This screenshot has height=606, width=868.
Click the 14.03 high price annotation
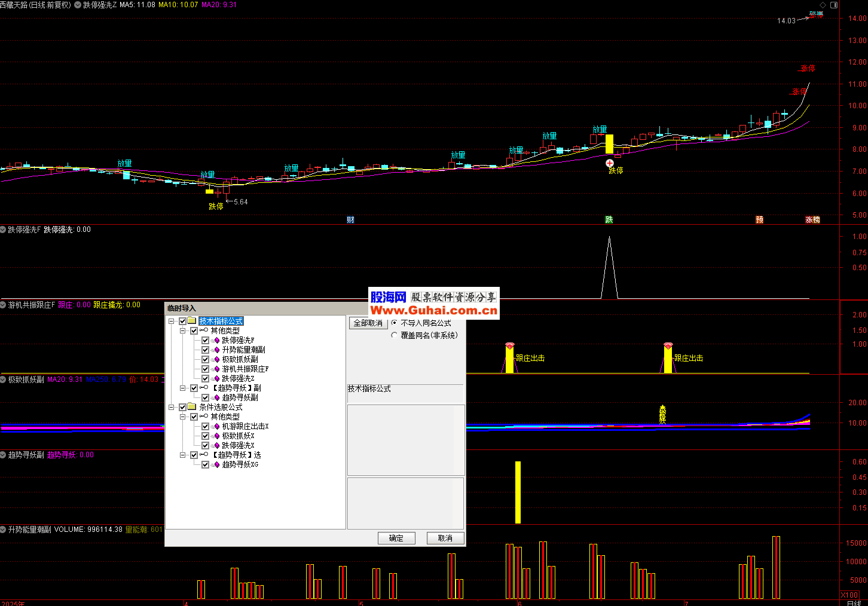point(786,20)
